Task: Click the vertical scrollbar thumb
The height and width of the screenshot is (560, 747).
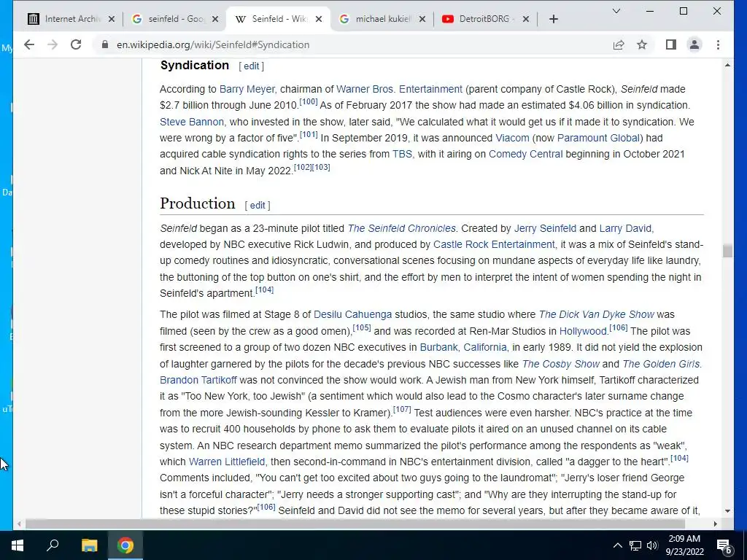Action: point(727,251)
